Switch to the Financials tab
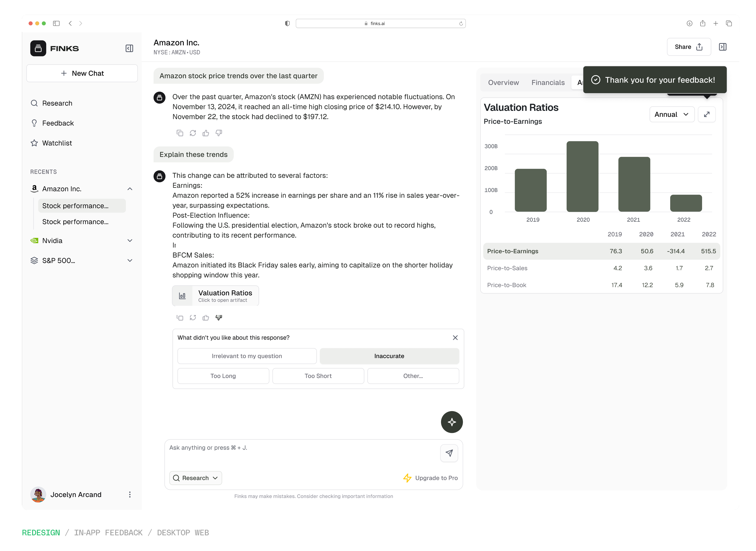756x551 pixels. pos(548,82)
